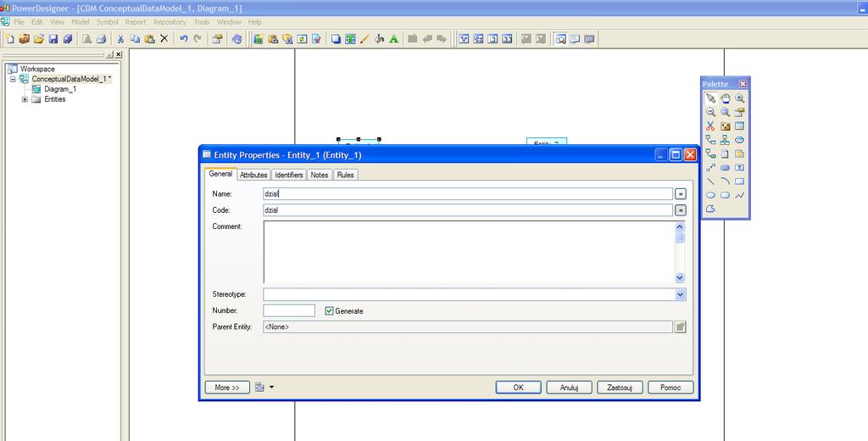Click inside the Comment text area
This screenshot has height=441, width=868.
(469, 252)
